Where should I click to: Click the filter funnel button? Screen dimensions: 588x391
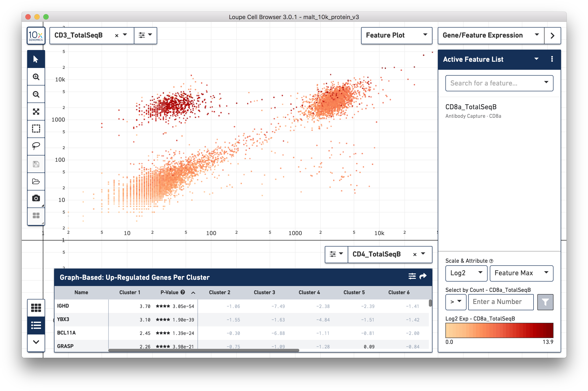point(545,302)
